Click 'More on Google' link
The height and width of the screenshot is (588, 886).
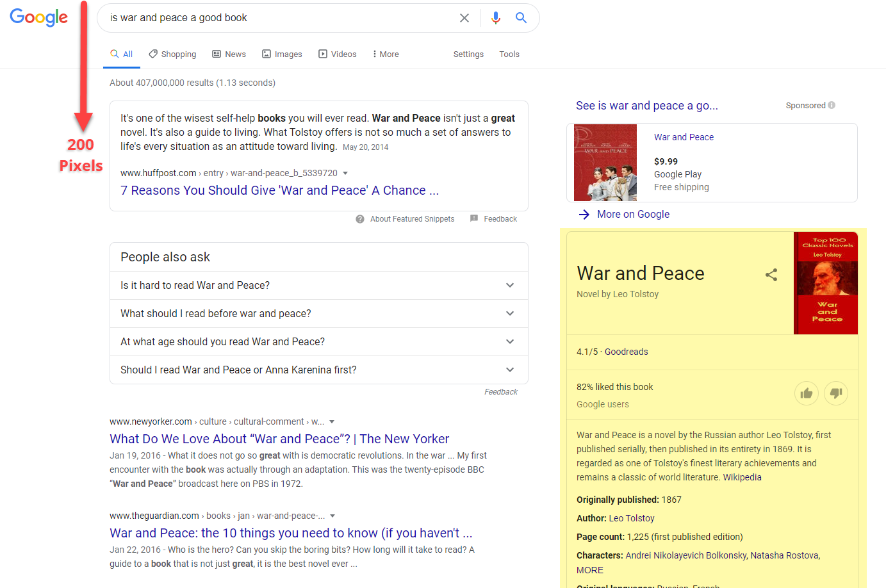632,215
